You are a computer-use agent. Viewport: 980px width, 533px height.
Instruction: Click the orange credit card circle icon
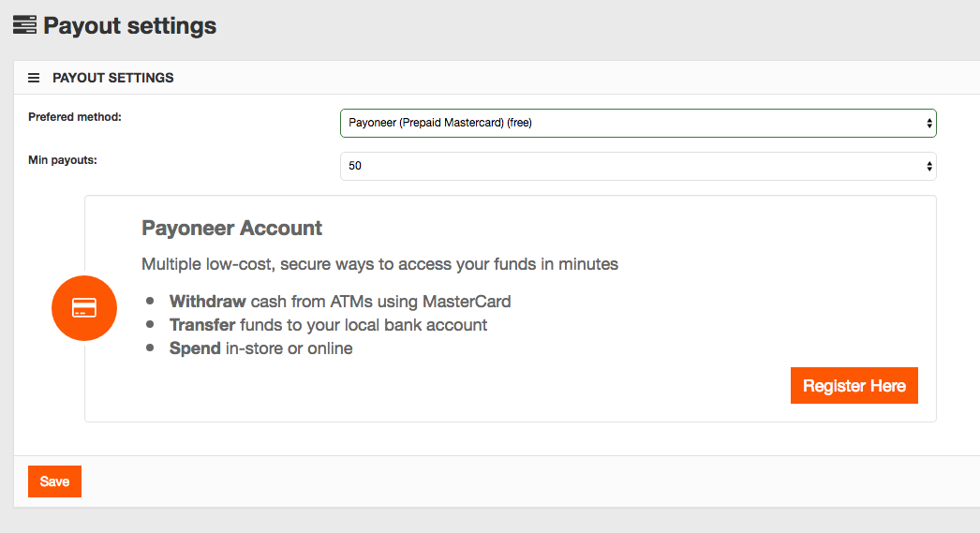point(84,308)
